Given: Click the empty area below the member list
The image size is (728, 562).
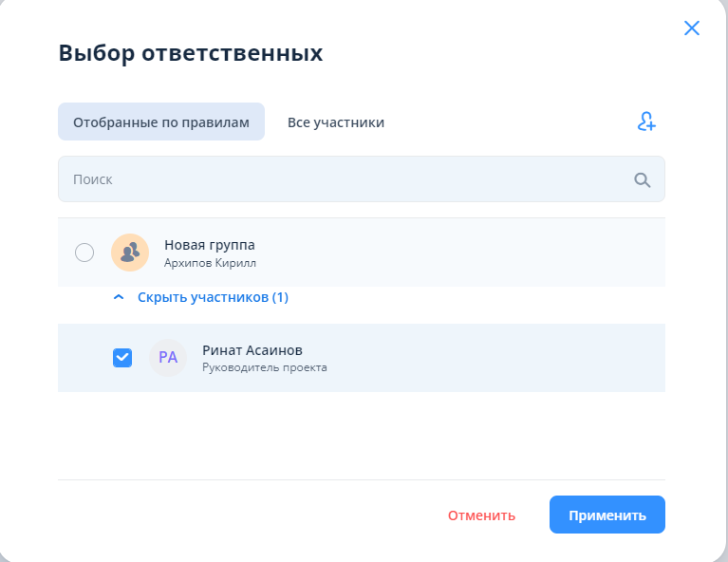Looking at the screenshot, I should tap(361, 435).
